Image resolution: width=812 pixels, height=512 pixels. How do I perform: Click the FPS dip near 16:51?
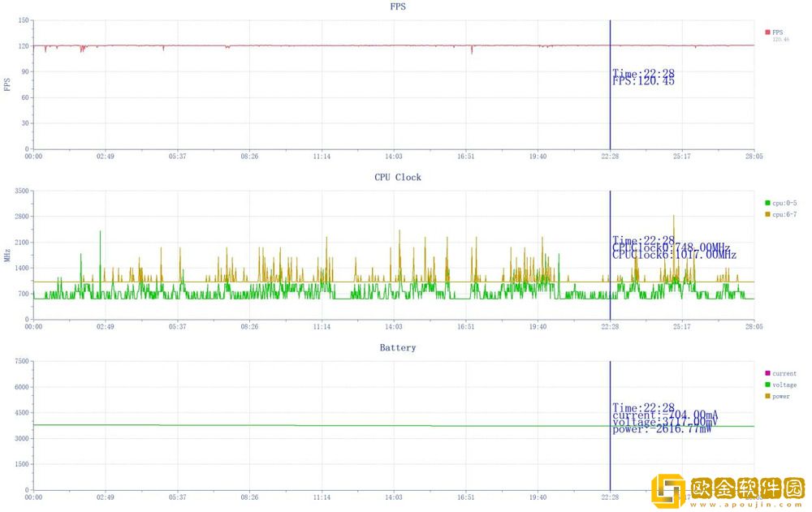pyautogui.click(x=472, y=51)
